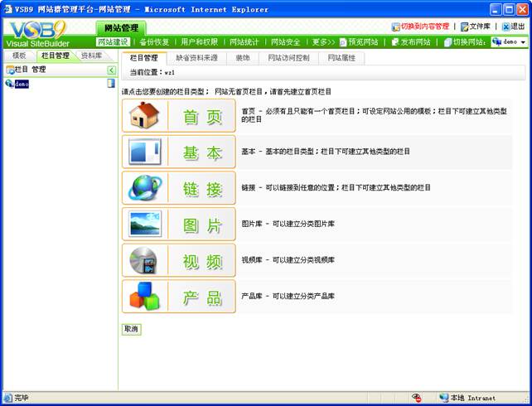Click the landscape photo icon for 图片
The height and width of the screenshot is (406, 532).
click(x=145, y=224)
